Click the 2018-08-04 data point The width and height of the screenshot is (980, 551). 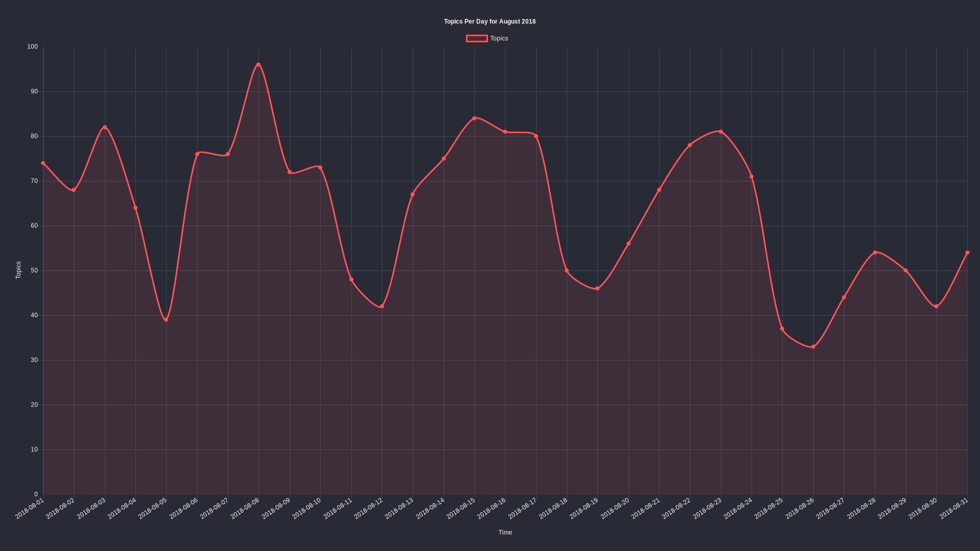point(135,208)
